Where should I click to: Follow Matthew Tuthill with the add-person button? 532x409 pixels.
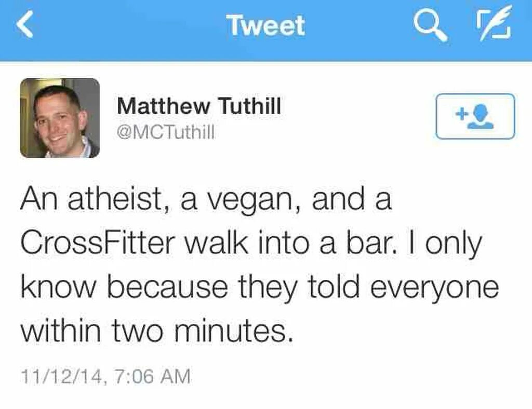point(475,116)
